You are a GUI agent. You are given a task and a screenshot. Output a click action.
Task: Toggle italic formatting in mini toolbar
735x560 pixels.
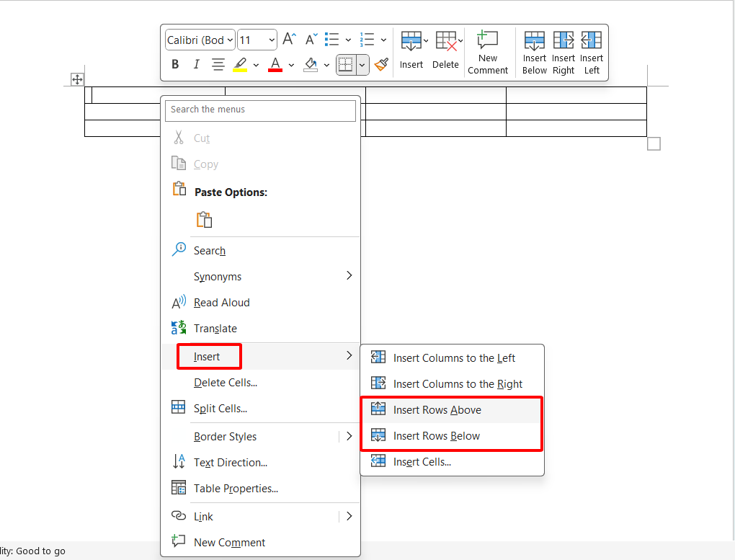coord(196,65)
